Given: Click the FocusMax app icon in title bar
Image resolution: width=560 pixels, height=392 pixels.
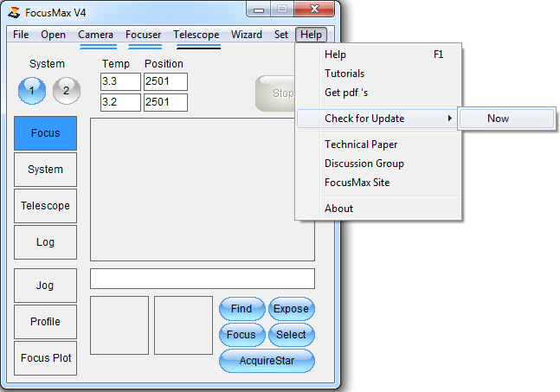Looking at the screenshot, I should pos(14,13).
